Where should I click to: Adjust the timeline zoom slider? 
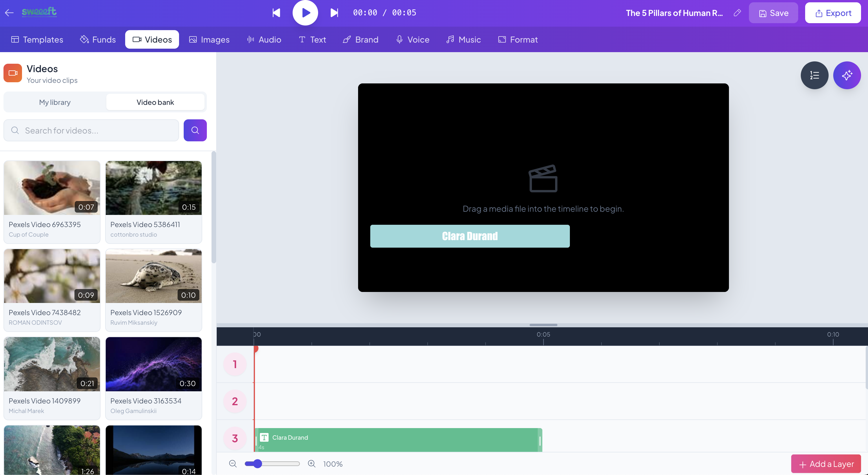(x=257, y=463)
